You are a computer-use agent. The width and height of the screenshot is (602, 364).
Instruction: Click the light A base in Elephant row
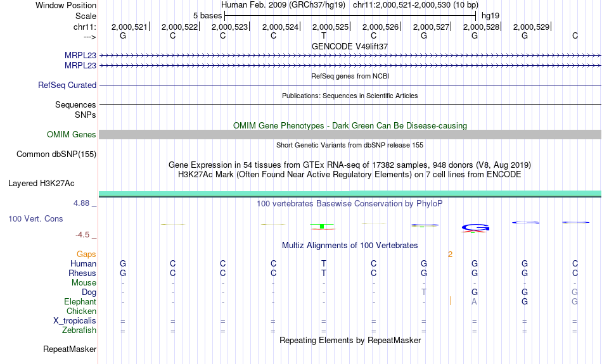tap(475, 302)
